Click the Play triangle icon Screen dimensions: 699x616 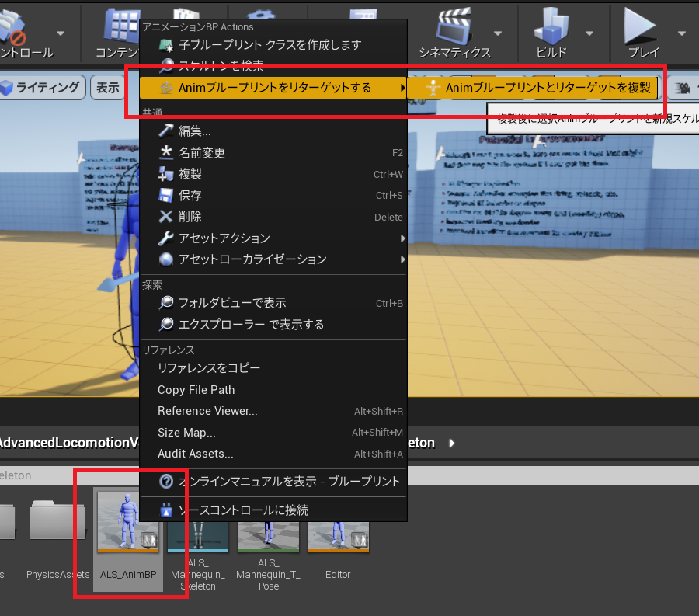tap(640, 25)
